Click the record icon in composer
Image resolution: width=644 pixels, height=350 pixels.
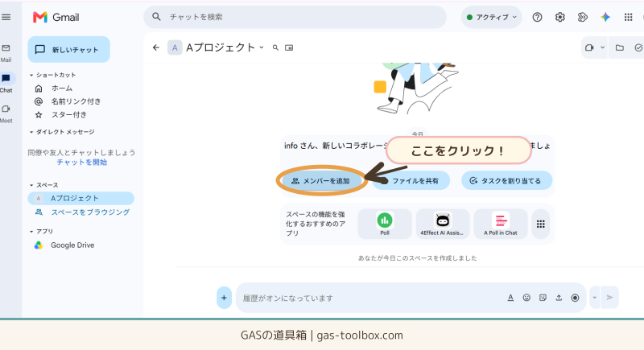[575, 298]
